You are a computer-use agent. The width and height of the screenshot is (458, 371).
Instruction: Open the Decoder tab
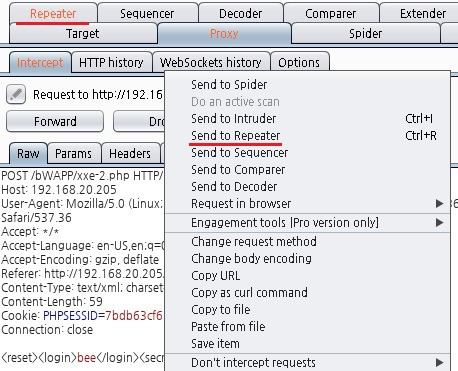[240, 14]
